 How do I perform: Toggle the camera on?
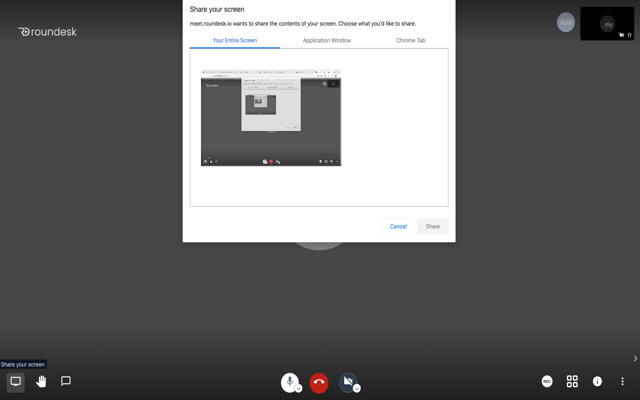(x=348, y=382)
